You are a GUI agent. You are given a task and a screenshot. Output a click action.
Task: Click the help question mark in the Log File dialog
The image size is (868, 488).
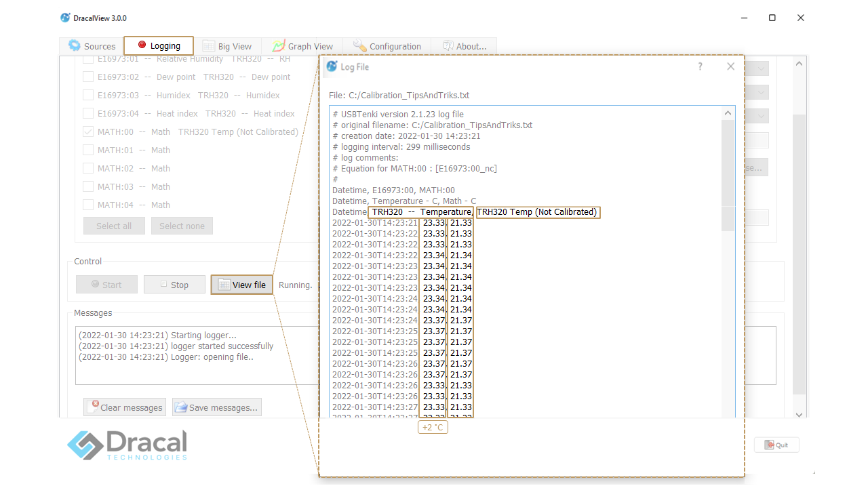coord(700,66)
